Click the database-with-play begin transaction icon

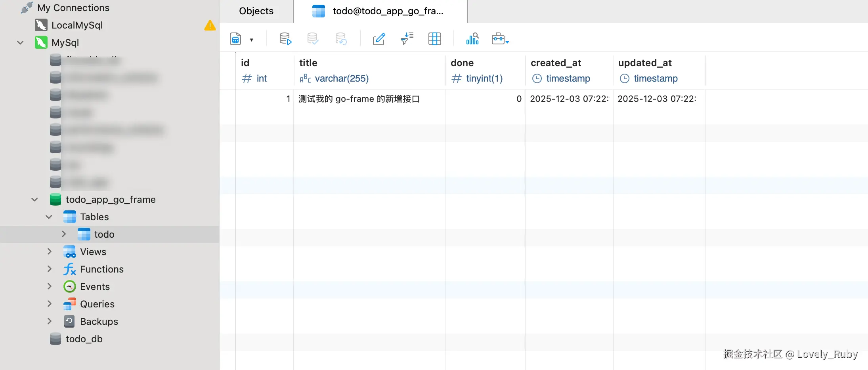click(285, 39)
